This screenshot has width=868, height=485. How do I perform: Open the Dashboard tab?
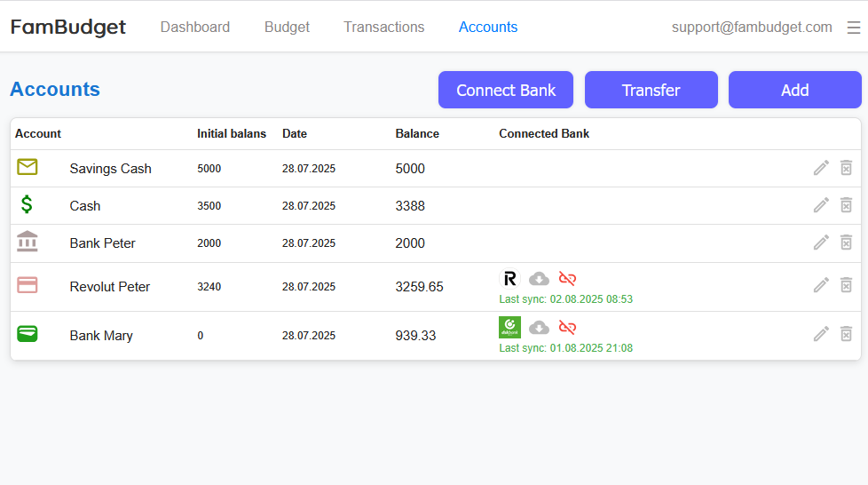(194, 28)
